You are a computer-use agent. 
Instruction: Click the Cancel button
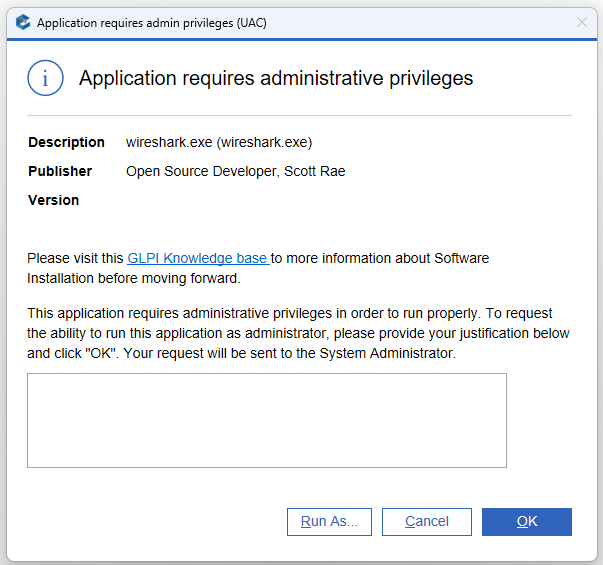426,522
